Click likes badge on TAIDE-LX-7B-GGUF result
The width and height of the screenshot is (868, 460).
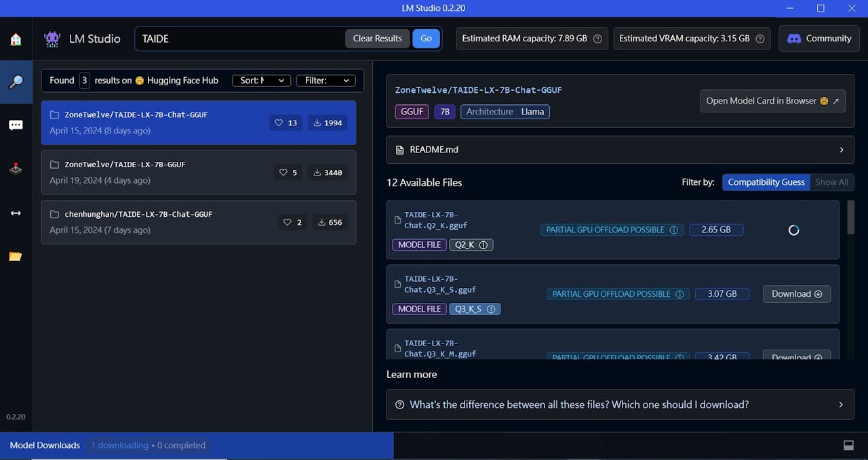(x=288, y=173)
